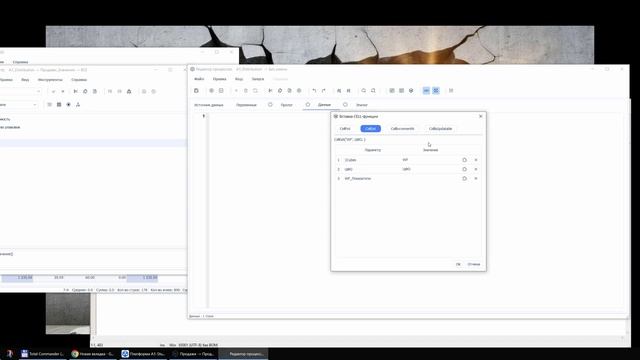The height and width of the screenshot is (360, 640).
Task: Click the value field of the ЦФО row
Action: [x=430, y=169]
